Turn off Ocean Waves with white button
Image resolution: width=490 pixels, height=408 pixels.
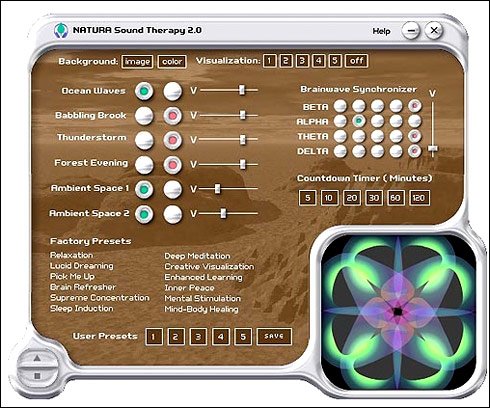(x=173, y=91)
